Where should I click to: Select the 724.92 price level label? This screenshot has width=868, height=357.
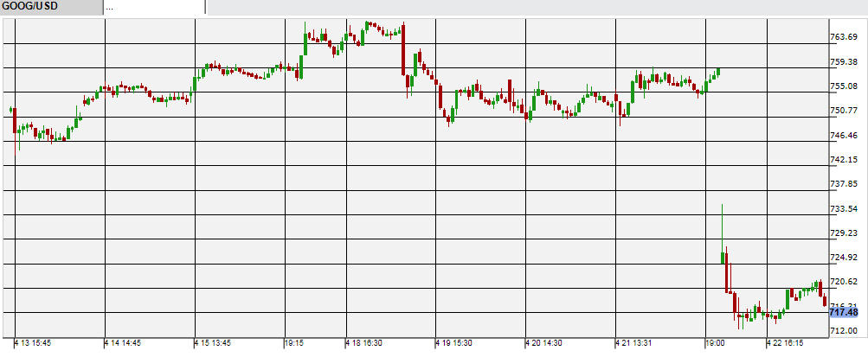(844, 258)
